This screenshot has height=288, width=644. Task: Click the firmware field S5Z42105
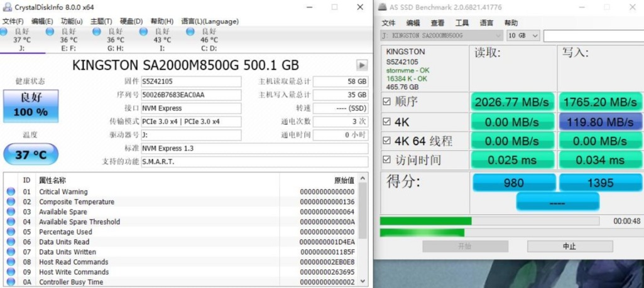click(191, 82)
